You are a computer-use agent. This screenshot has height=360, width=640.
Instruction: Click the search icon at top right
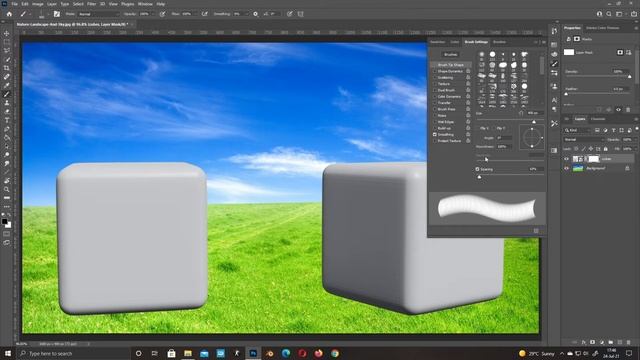coord(609,14)
